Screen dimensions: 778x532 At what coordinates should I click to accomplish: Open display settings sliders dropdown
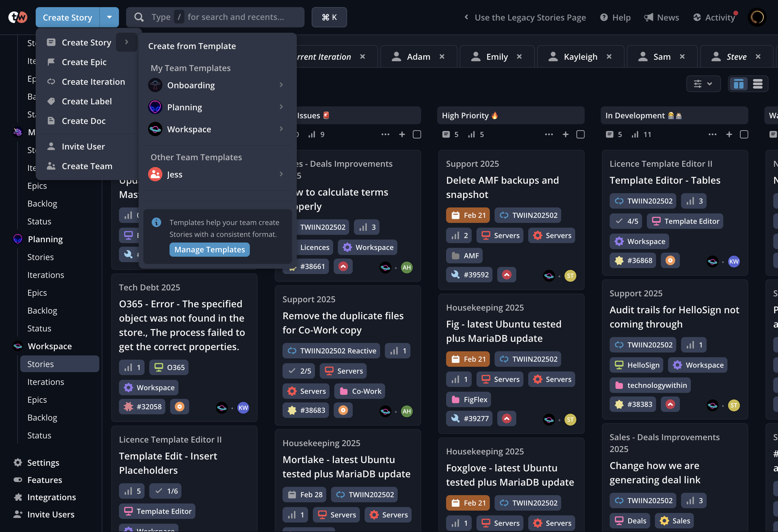(x=703, y=84)
